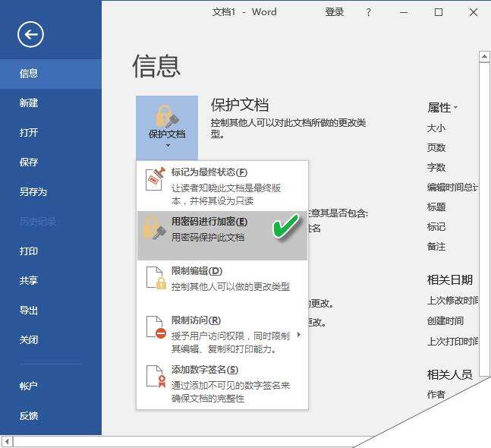Viewport: 491px width, 448px height.
Task: Click the lock and key icon for 用密码进行加密
Action: coord(154,228)
